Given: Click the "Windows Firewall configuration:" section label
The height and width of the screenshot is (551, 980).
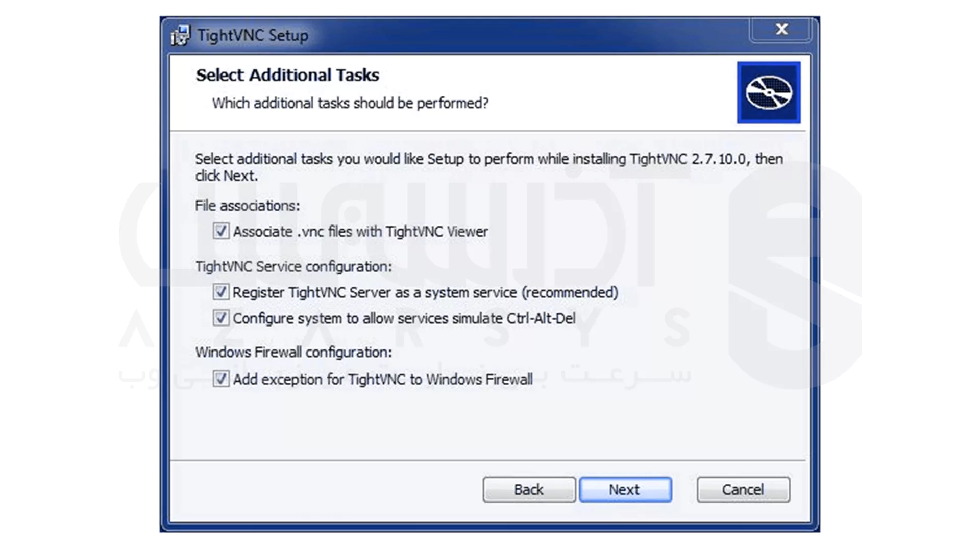Looking at the screenshot, I should point(293,352).
